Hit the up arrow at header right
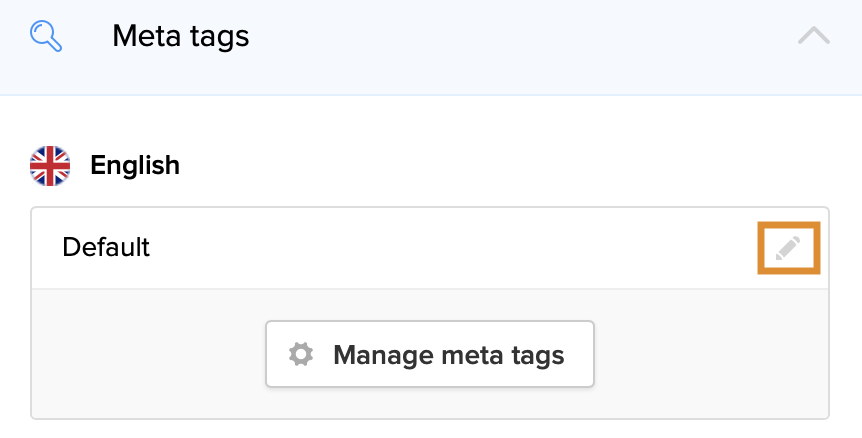862x438 pixels. (814, 37)
